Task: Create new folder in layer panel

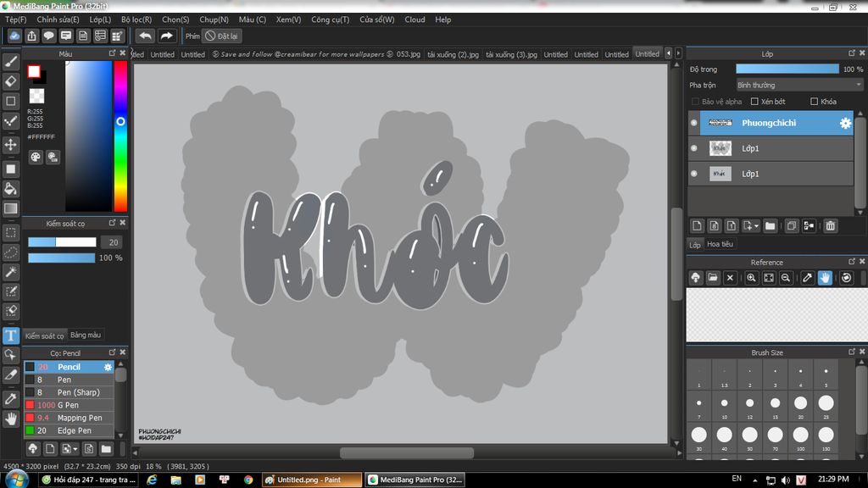Action: (770, 225)
